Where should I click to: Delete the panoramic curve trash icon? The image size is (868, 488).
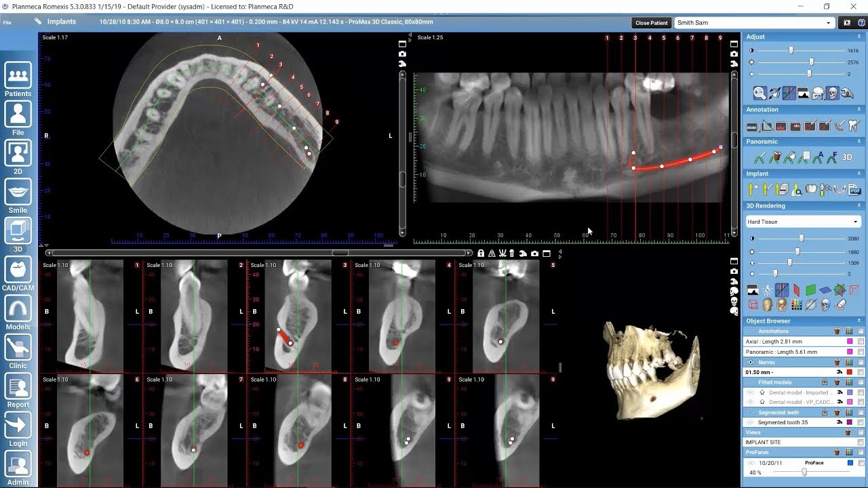[775, 157]
